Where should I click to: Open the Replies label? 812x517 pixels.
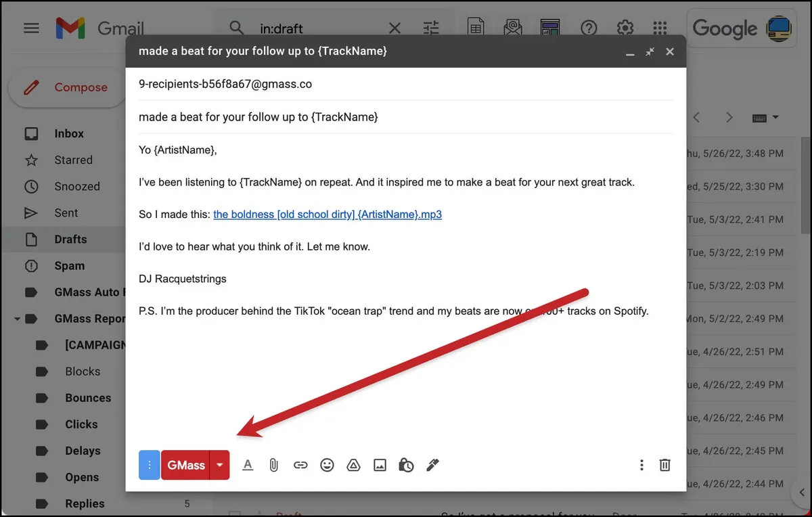coord(85,503)
